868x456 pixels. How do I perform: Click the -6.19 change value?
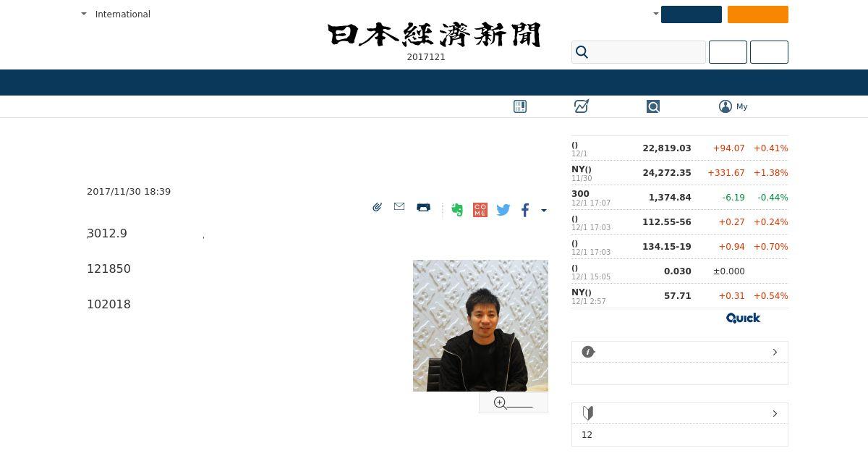click(733, 198)
